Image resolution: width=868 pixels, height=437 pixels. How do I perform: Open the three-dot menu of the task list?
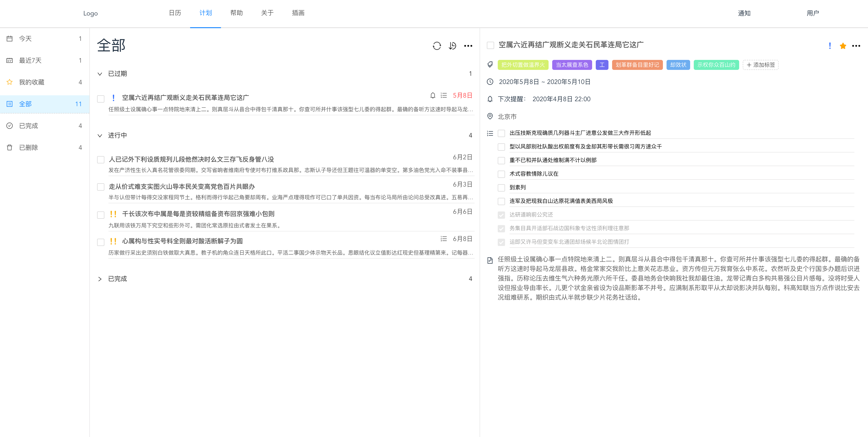468,46
